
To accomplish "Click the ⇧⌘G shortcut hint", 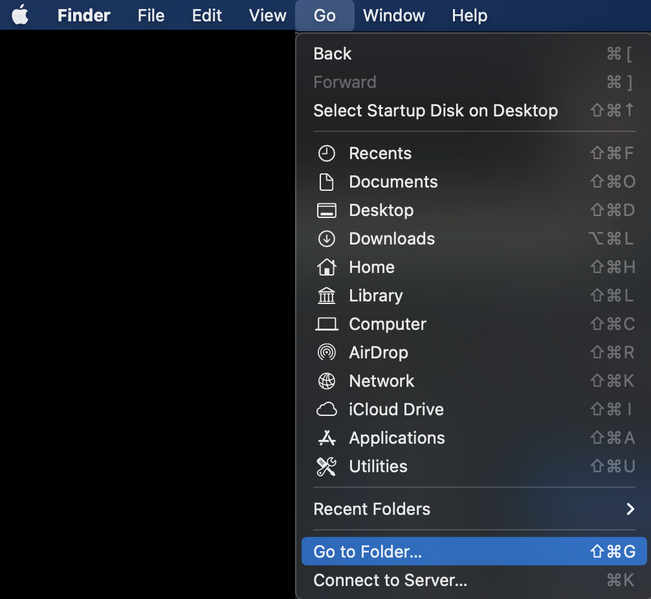I will click(x=612, y=551).
